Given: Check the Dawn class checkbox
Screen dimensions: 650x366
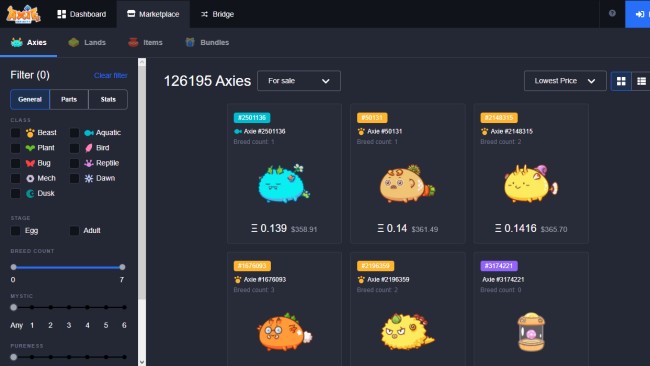Looking at the screenshot, I should click(x=74, y=178).
